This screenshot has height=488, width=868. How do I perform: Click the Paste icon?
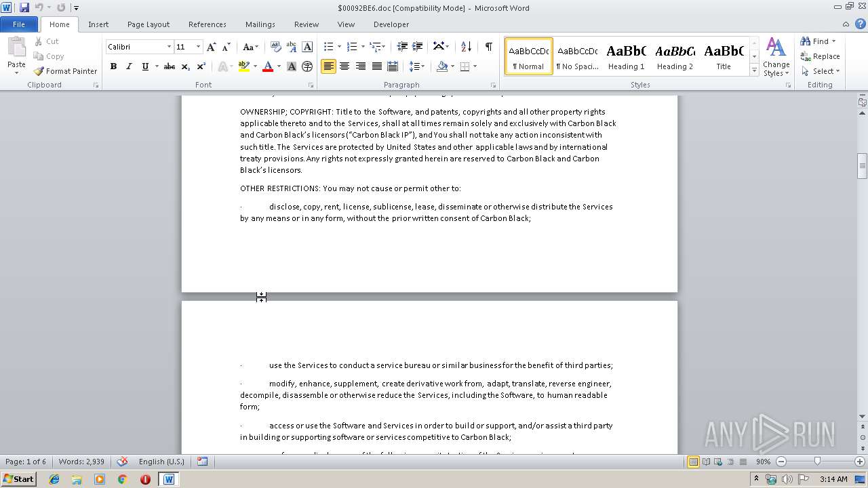[16, 49]
